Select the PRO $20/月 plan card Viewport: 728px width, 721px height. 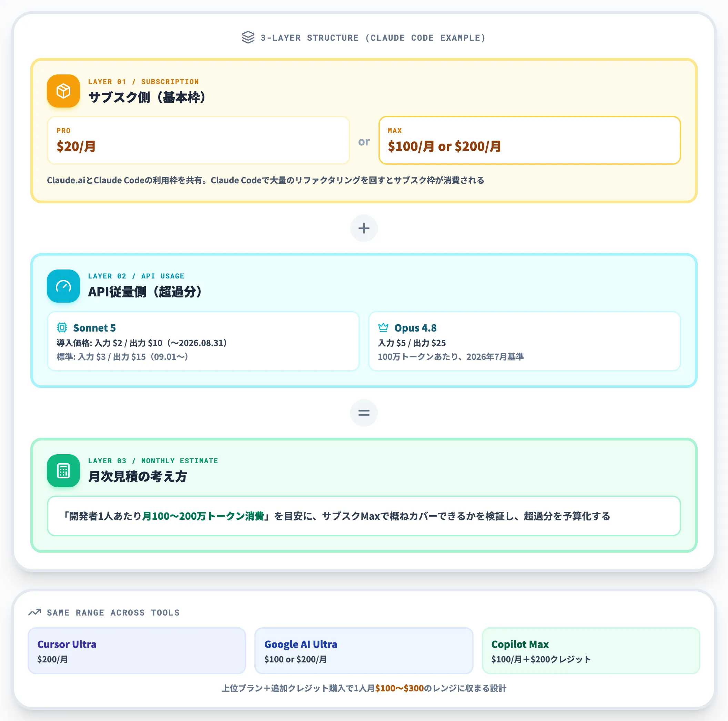[199, 140]
